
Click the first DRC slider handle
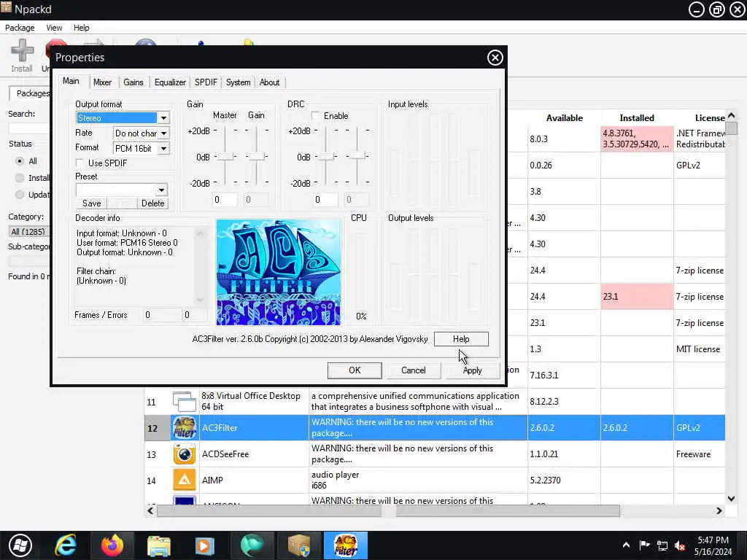point(326,156)
